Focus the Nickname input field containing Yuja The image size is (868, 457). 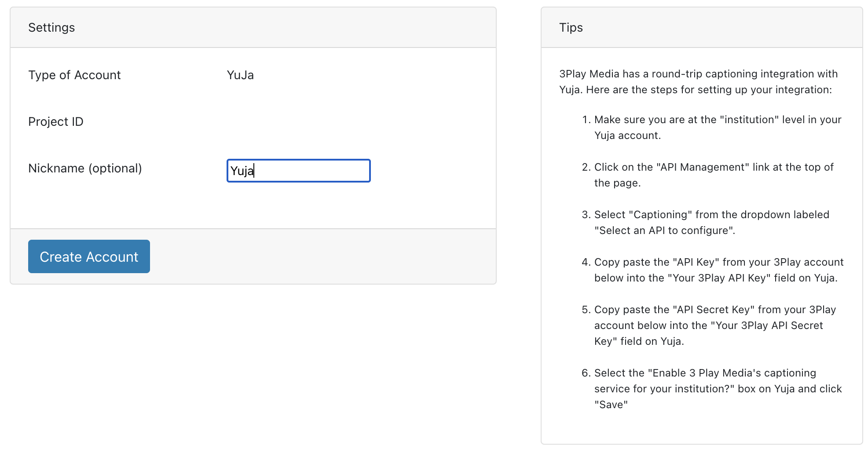click(298, 171)
